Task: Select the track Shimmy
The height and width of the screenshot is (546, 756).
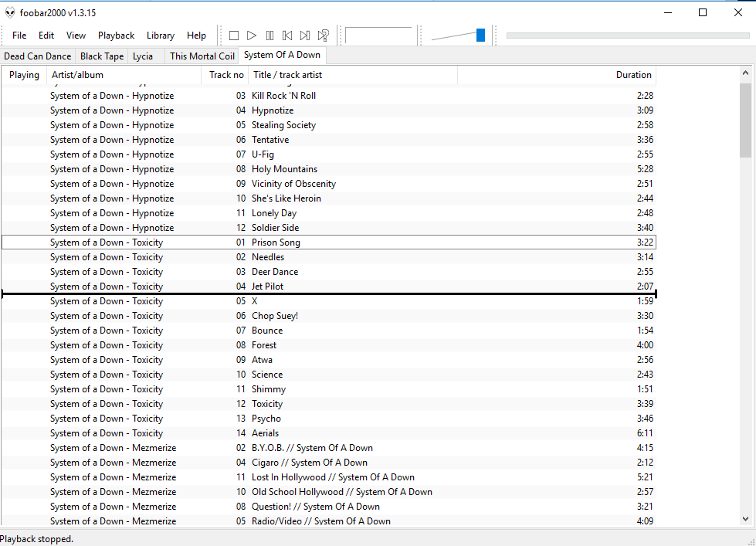Action: (329, 388)
